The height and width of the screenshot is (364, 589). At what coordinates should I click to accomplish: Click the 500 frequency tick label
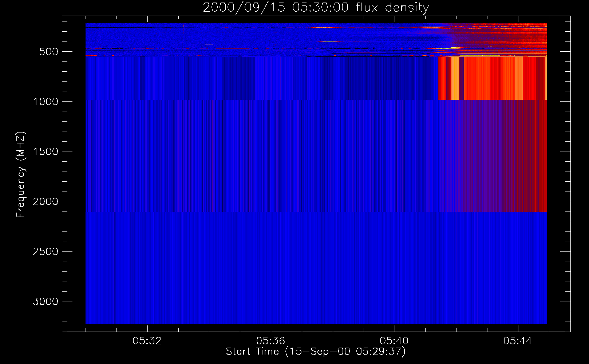click(49, 52)
